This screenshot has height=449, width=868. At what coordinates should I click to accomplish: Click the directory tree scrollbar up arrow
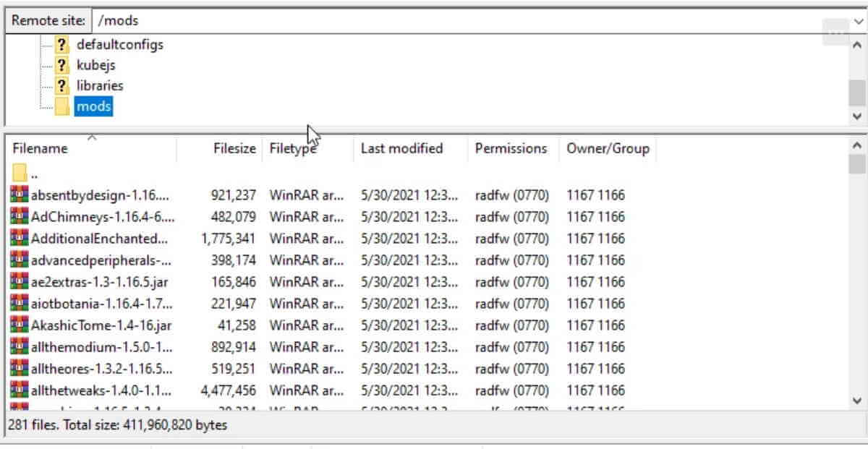(857, 45)
